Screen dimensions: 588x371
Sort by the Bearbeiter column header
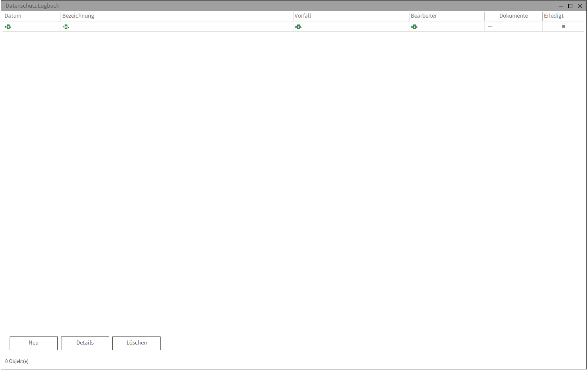447,16
